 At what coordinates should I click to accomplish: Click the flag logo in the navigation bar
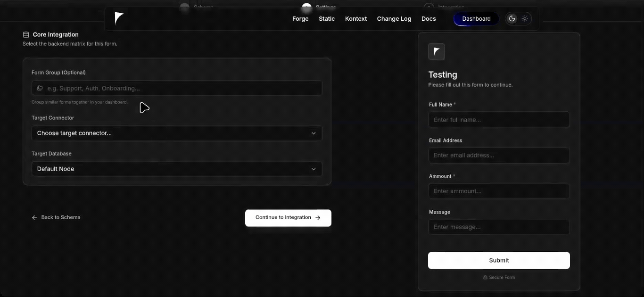click(x=119, y=19)
